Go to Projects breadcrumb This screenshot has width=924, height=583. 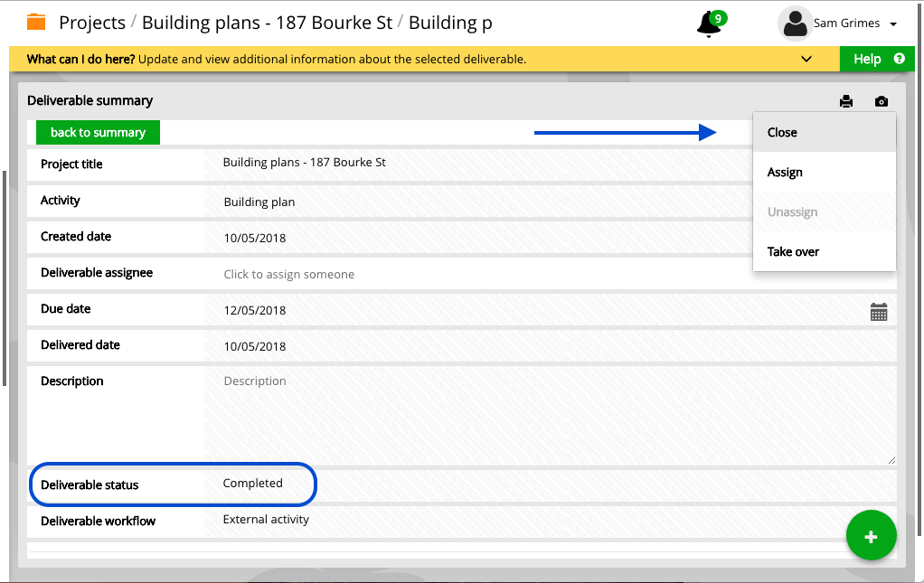pos(92,23)
